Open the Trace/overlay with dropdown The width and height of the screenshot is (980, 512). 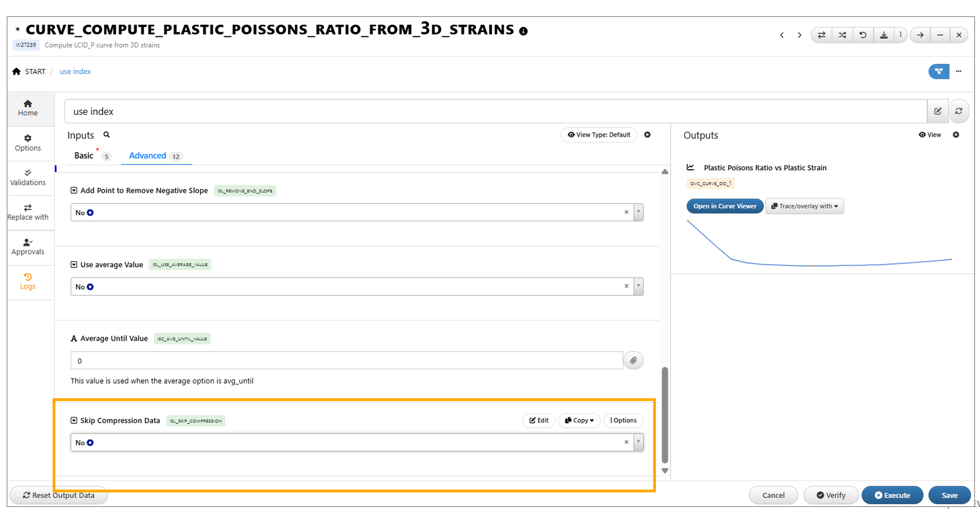click(x=804, y=206)
